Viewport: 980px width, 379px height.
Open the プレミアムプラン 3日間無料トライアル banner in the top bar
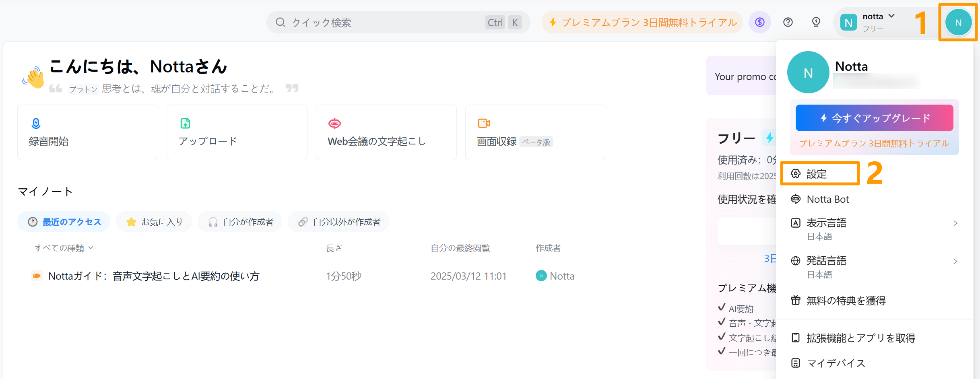pyautogui.click(x=642, y=22)
